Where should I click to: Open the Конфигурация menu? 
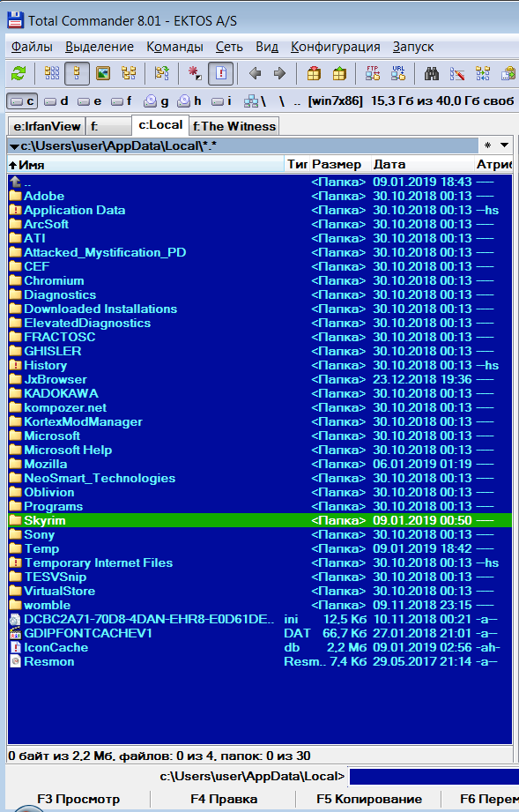tap(336, 47)
